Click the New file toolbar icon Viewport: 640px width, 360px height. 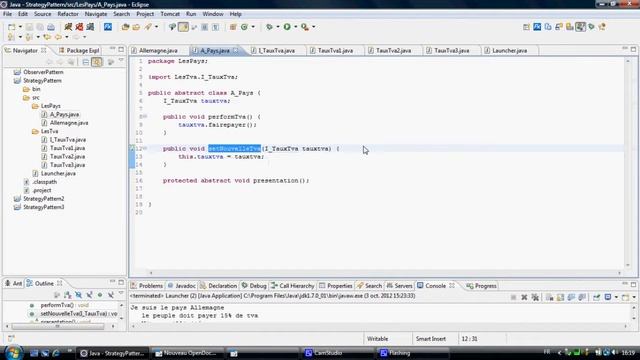pyautogui.click(x=11, y=27)
